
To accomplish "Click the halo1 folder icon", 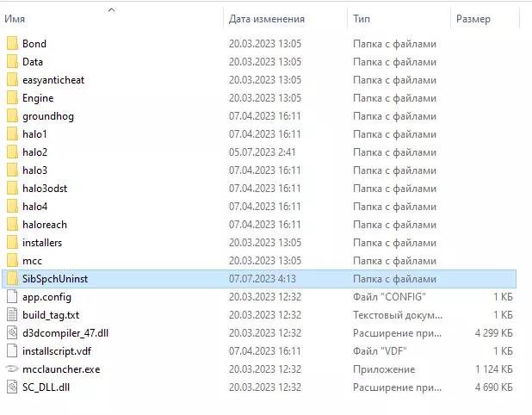I will tap(13, 134).
